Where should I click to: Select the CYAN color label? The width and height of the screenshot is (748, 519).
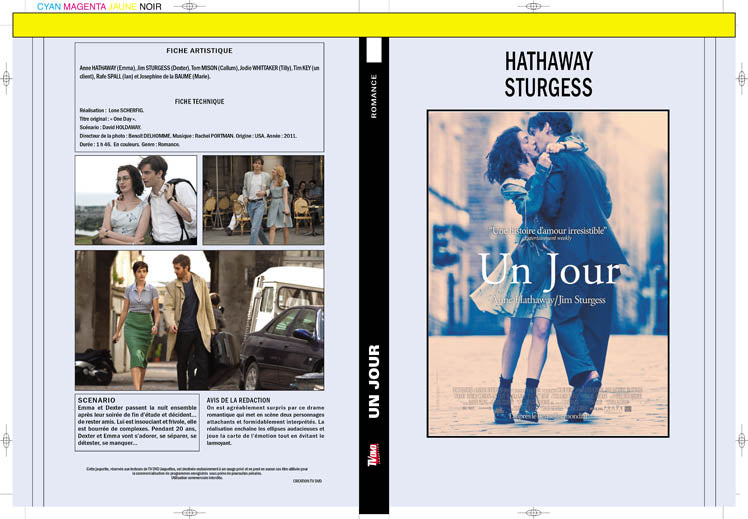coord(49,7)
